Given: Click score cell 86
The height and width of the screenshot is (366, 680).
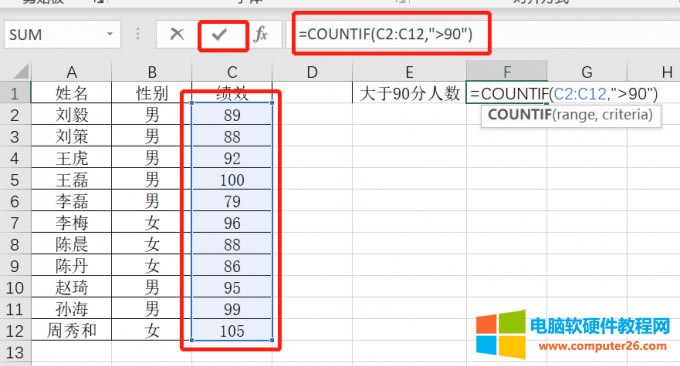Looking at the screenshot, I should [232, 266].
